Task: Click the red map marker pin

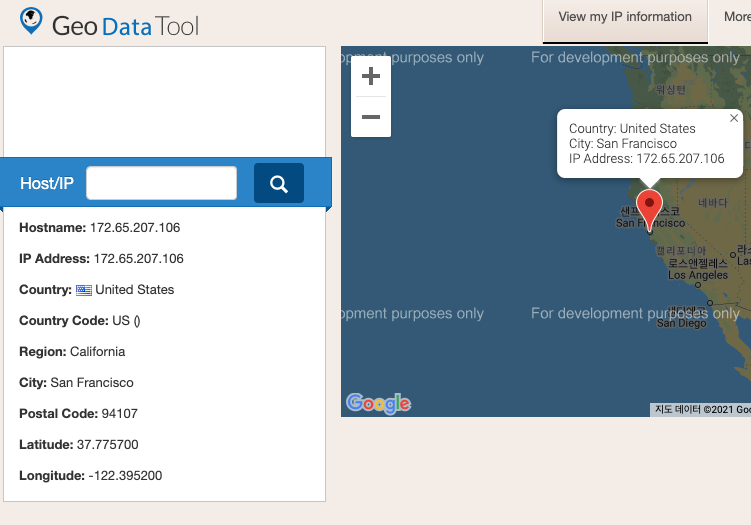Action: [x=649, y=210]
